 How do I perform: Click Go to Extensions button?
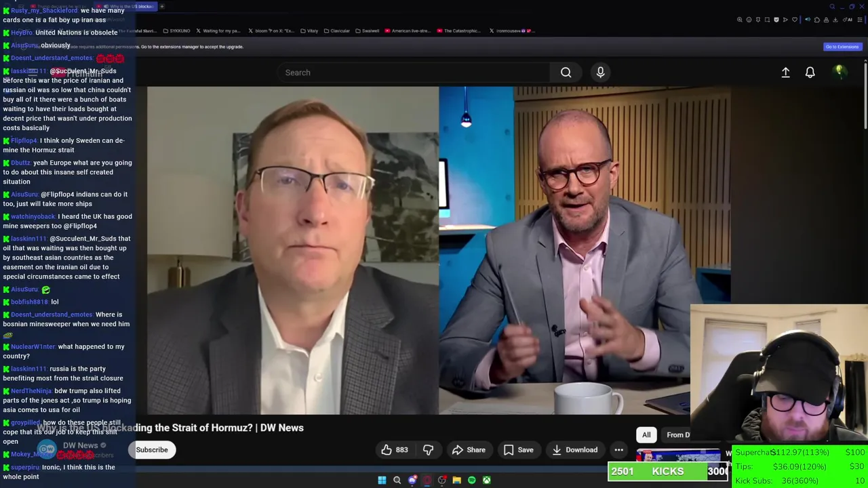[842, 47]
